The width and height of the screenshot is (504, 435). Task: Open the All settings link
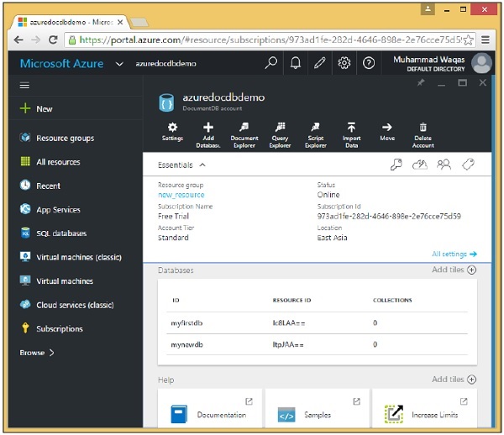point(454,254)
